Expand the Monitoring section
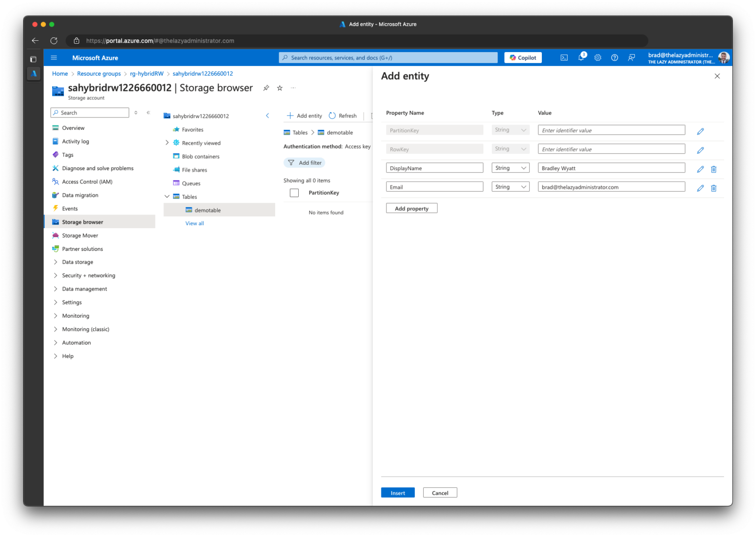The width and height of the screenshot is (756, 537). [56, 316]
